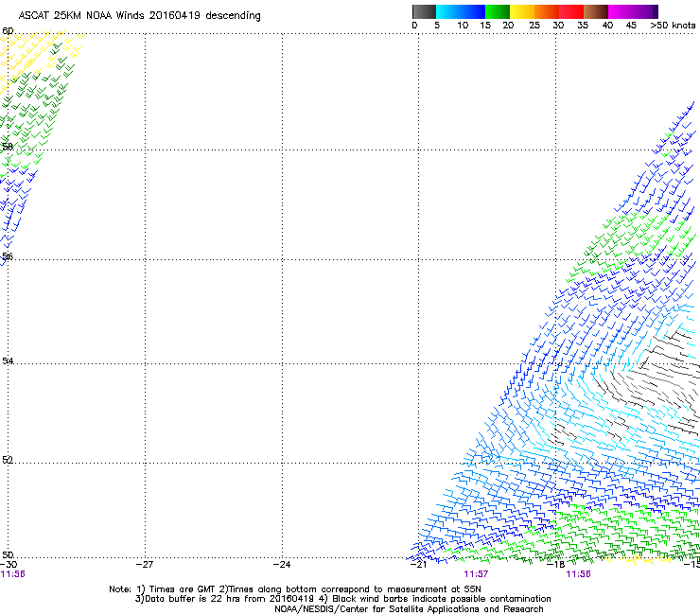The height and width of the screenshot is (615, 700).
Task: Click the green 15–20 knots color segment
Action: coord(498,11)
